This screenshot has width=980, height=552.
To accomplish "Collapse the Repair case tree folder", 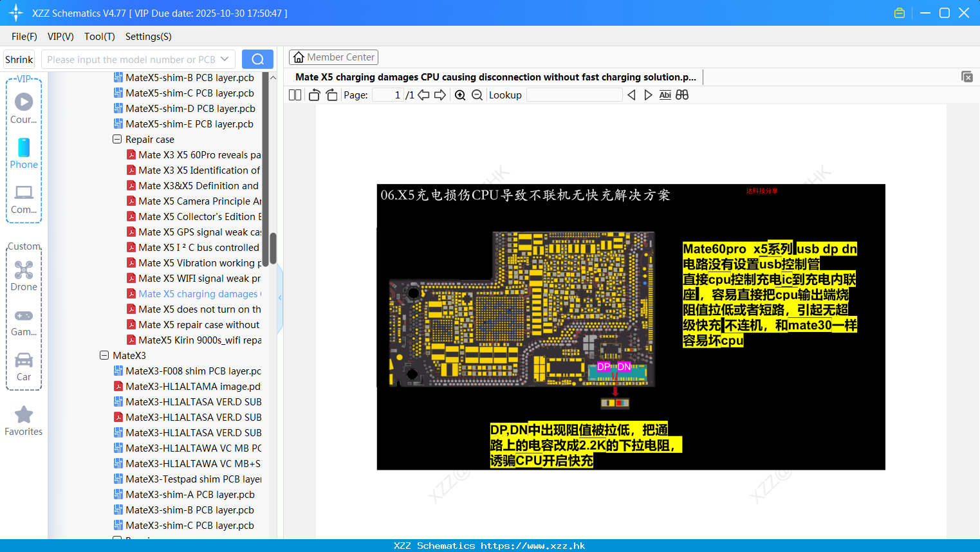I will tap(117, 139).
